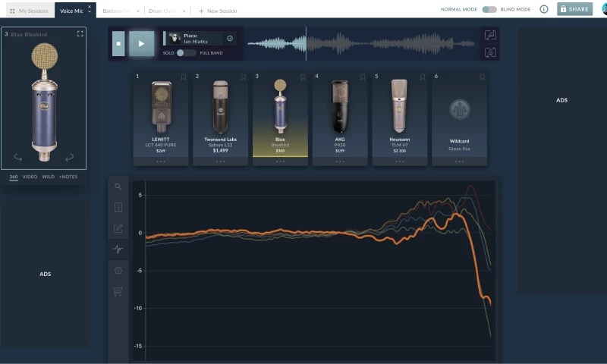Create a New Session
The image size is (607, 364).
click(x=218, y=11)
